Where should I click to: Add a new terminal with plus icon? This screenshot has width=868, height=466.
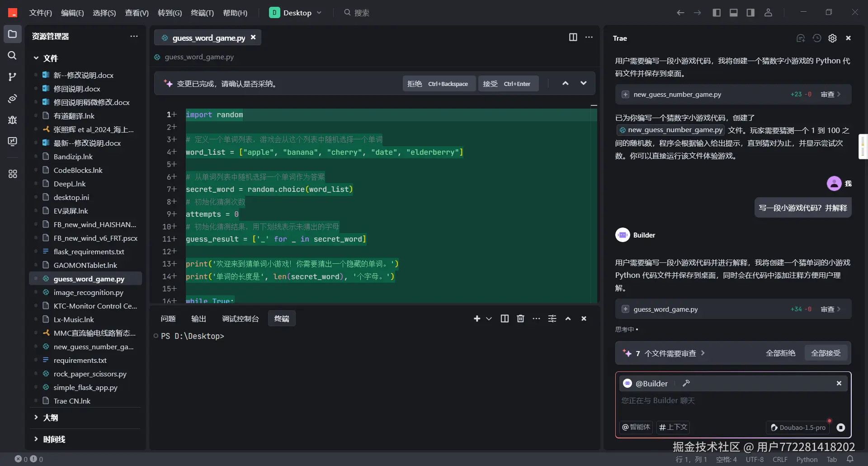(477, 319)
